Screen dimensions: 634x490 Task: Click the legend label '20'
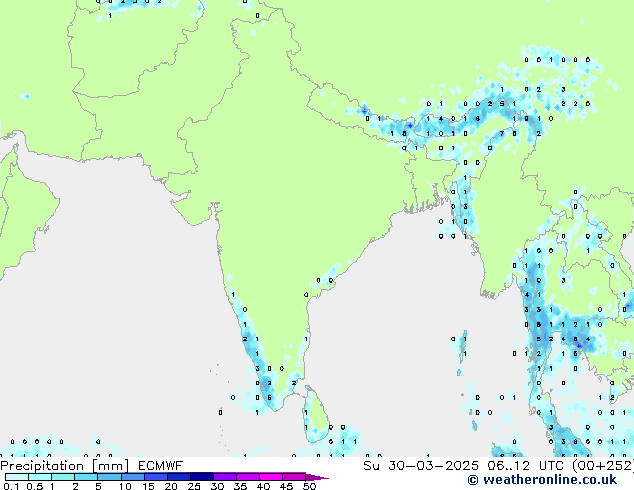coord(171,486)
